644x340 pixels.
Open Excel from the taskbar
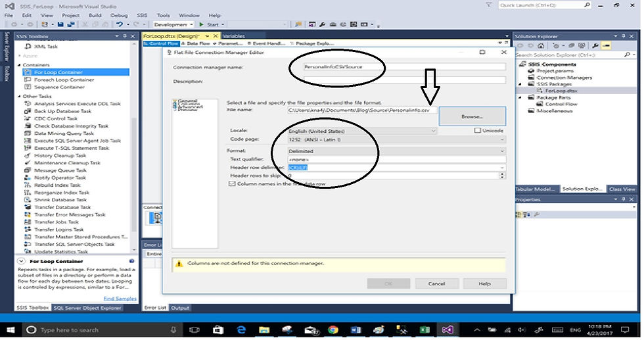tap(425, 329)
